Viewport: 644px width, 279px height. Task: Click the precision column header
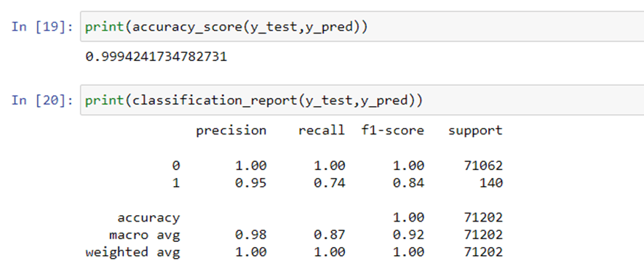(x=231, y=131)
